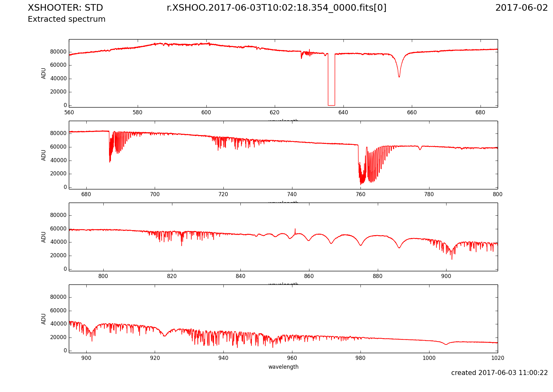This screenshot has width=553, height=392.
Task: Click the x-axis tick label "860"
Action: (309, 276)
